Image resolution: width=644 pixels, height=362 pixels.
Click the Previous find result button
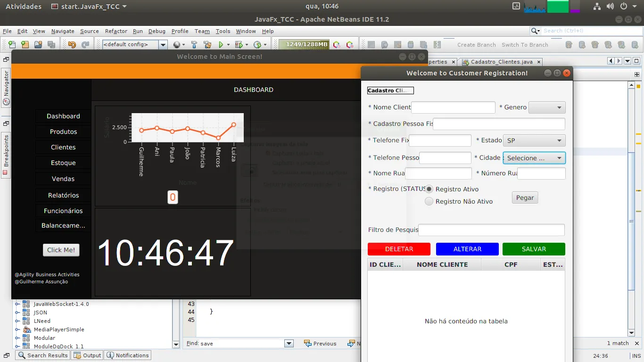(320, 344)
